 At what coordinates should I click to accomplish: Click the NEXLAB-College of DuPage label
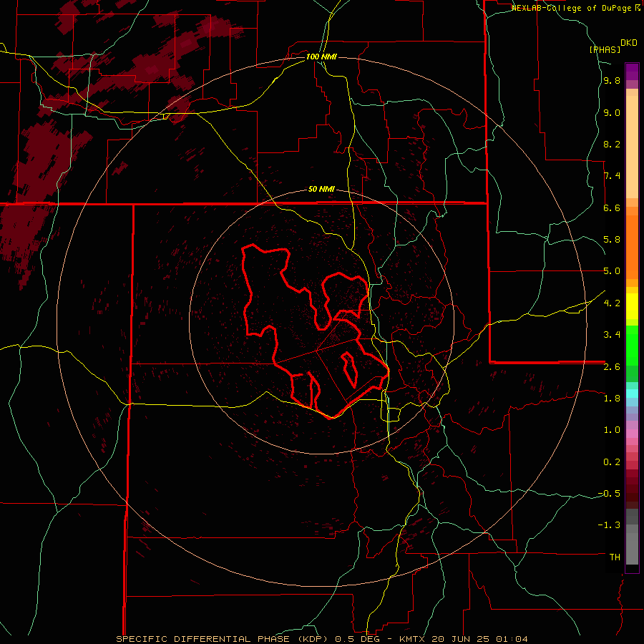pyautogui.click(x=572, y=8)
